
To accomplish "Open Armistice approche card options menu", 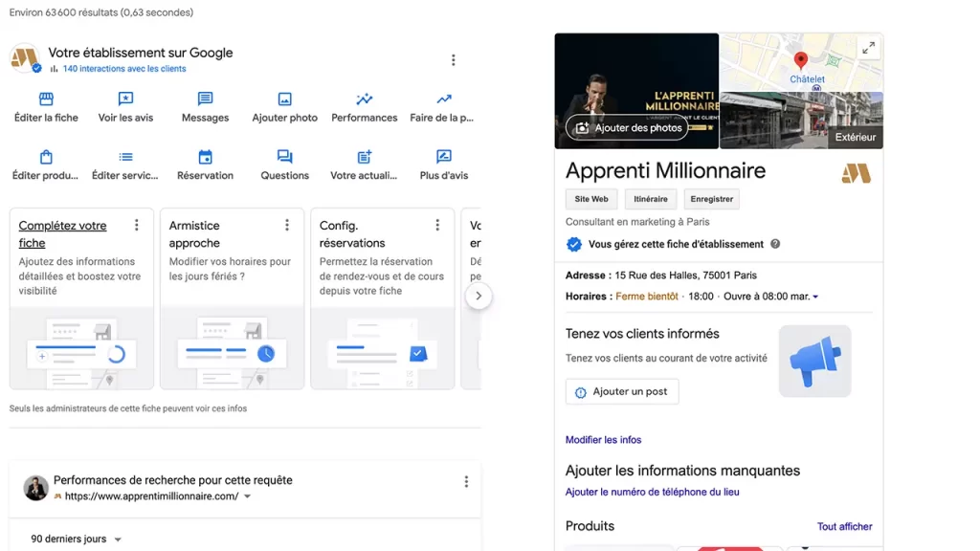I will [287, 226].
